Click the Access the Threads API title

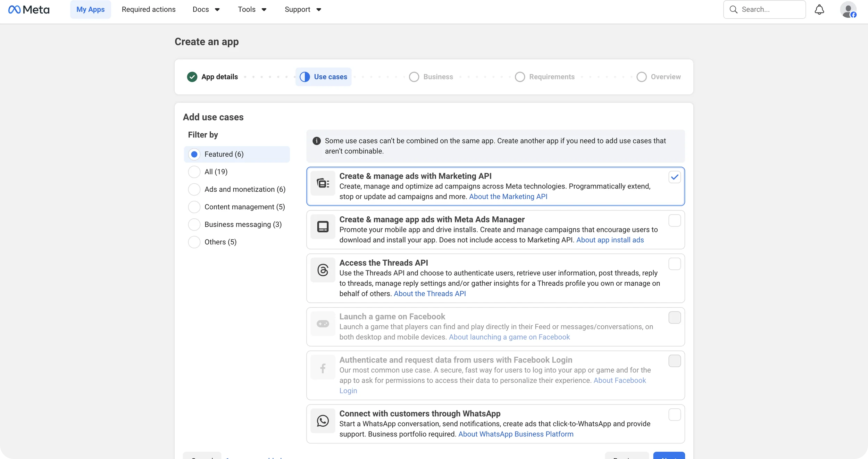pyautogui.click(x=384, y=263)
